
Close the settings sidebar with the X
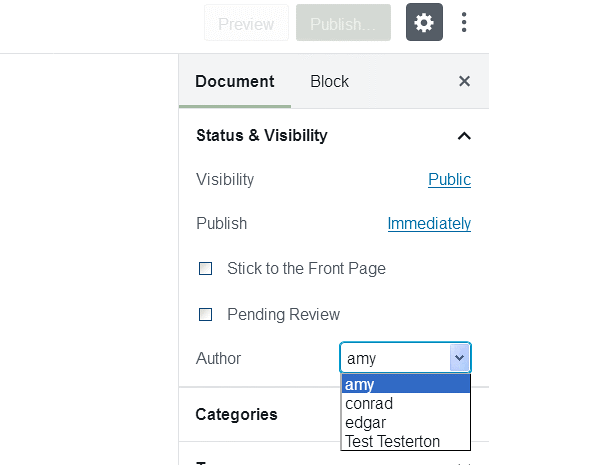pos(464,82)
